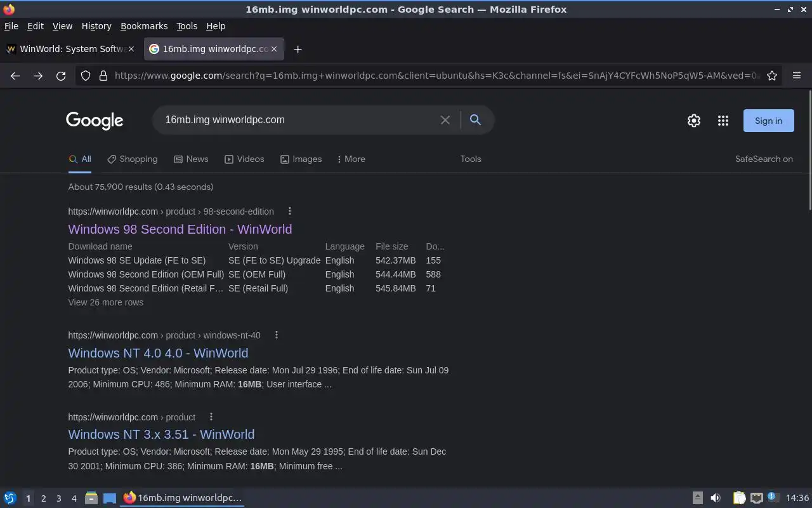Close the 16mb.img Google search tab

(274, 49)
